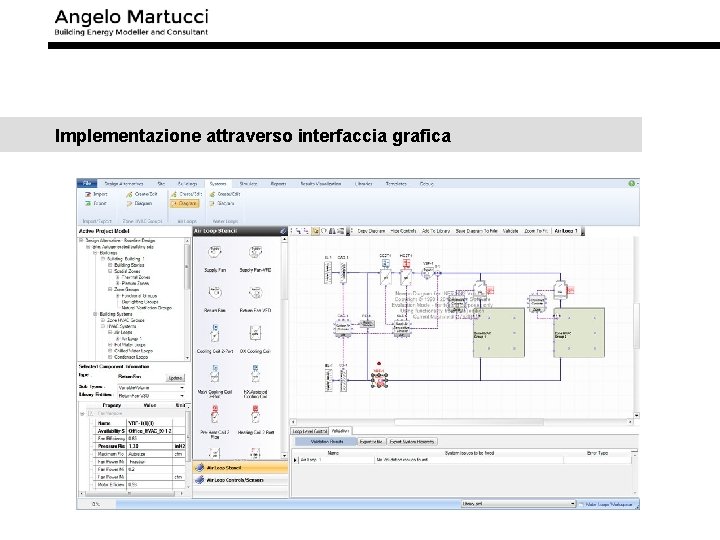Click the Validate toolbar button

tap(510, 231)
